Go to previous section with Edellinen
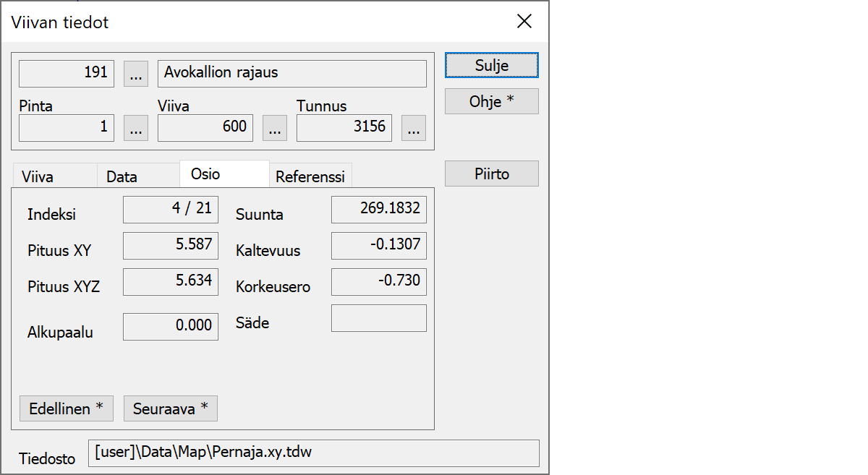 [x=67, y=408]
